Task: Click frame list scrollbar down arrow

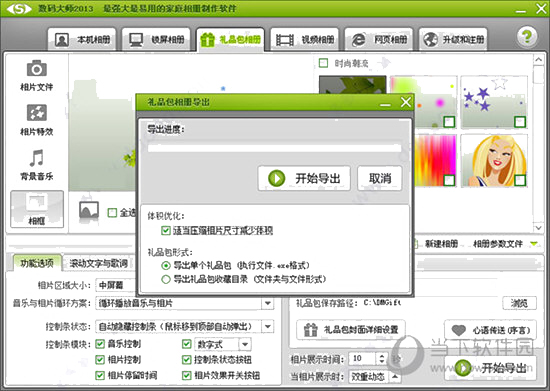Action: pos(538,228)
